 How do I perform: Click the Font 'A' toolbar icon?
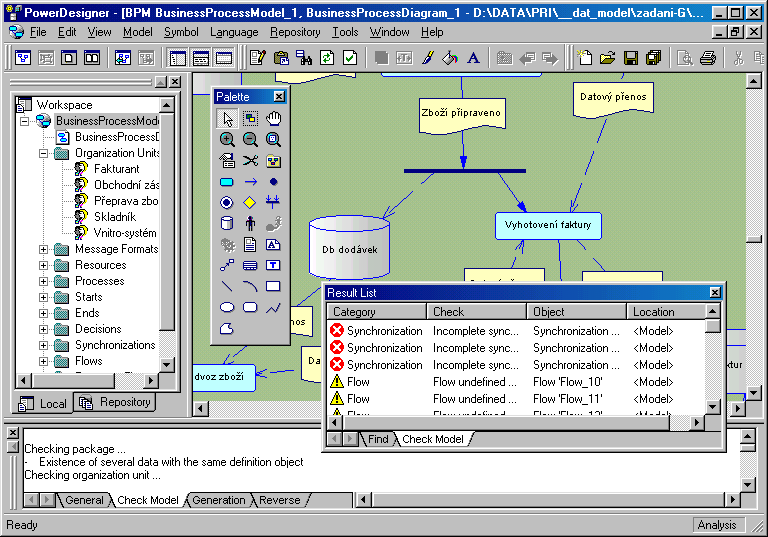(473, 58)
